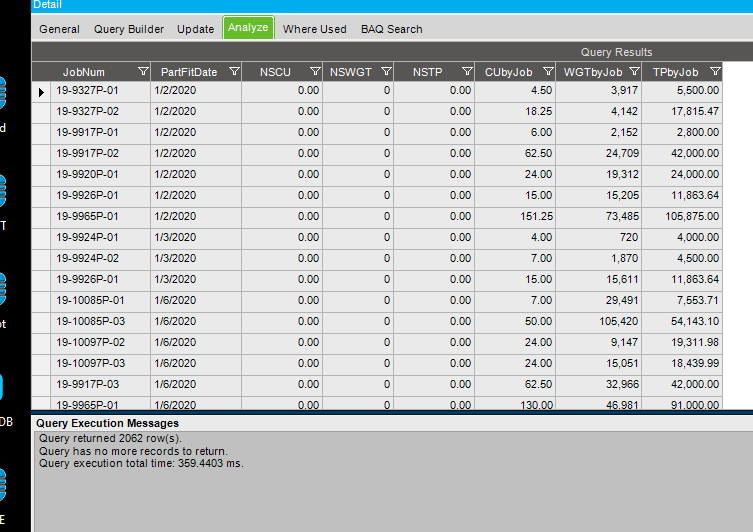The height and width of the screenshot is (532, 753).
Task: Click TPbyJob value 19,311.98
Action: (x=682, y=342)
